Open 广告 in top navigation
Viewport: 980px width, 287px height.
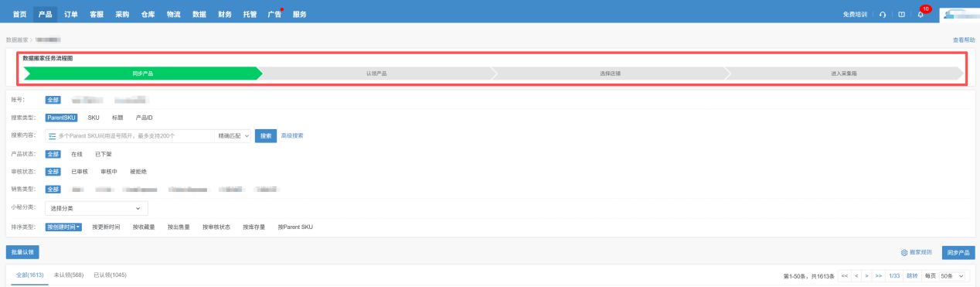click(x=274, y=15)
